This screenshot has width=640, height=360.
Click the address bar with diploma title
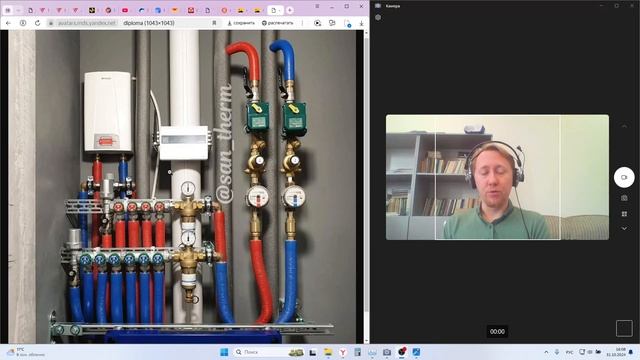(x=149, y=23)
